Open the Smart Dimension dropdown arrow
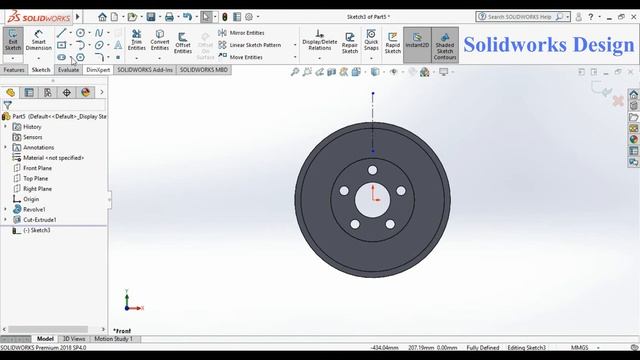This screenshot has width=640, height=360. [38, 58]
